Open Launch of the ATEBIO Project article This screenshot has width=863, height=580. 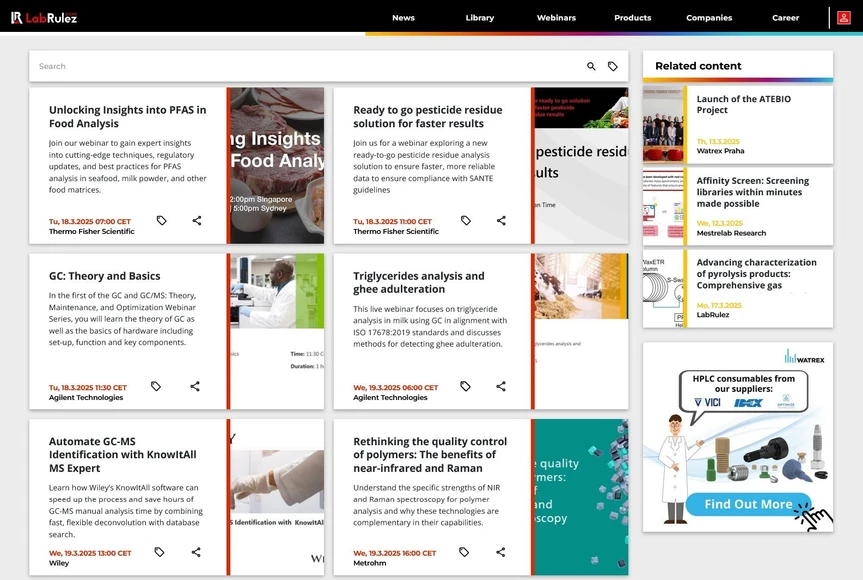(744, 105)
